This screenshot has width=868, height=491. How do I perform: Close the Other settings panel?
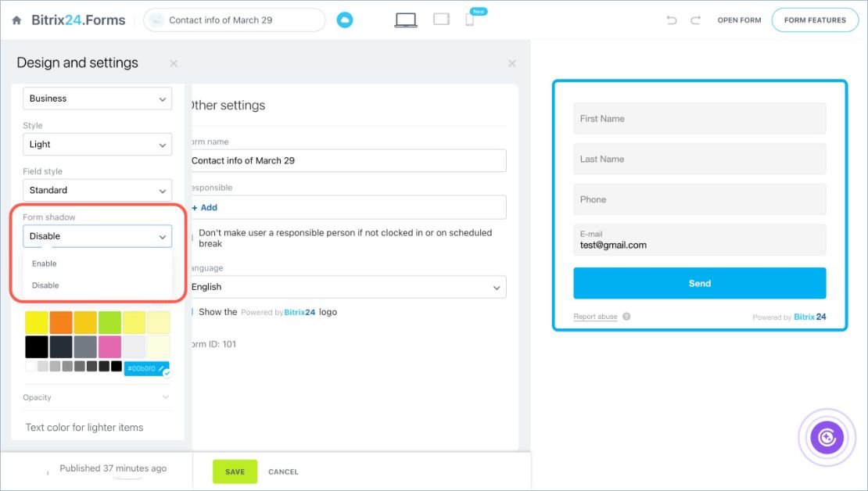512,63
